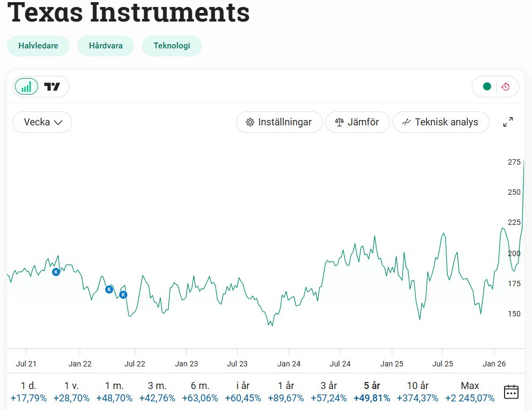
Task: Select the 1 d. time range
Action: click(x=29, y=392)
